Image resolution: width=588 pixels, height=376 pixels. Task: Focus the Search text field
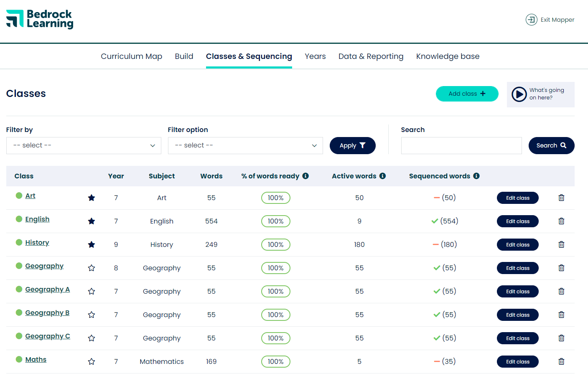(461, 145)
